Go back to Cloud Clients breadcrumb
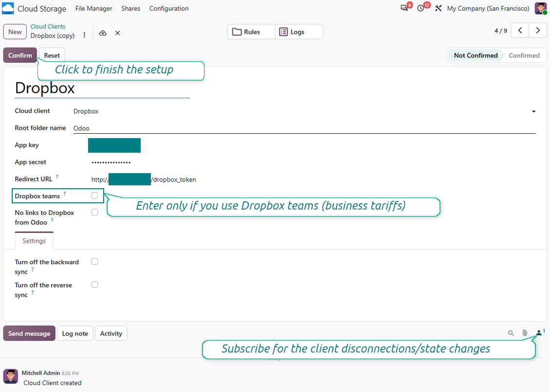The height and width of the screenshot is (392, 550). 48,26
